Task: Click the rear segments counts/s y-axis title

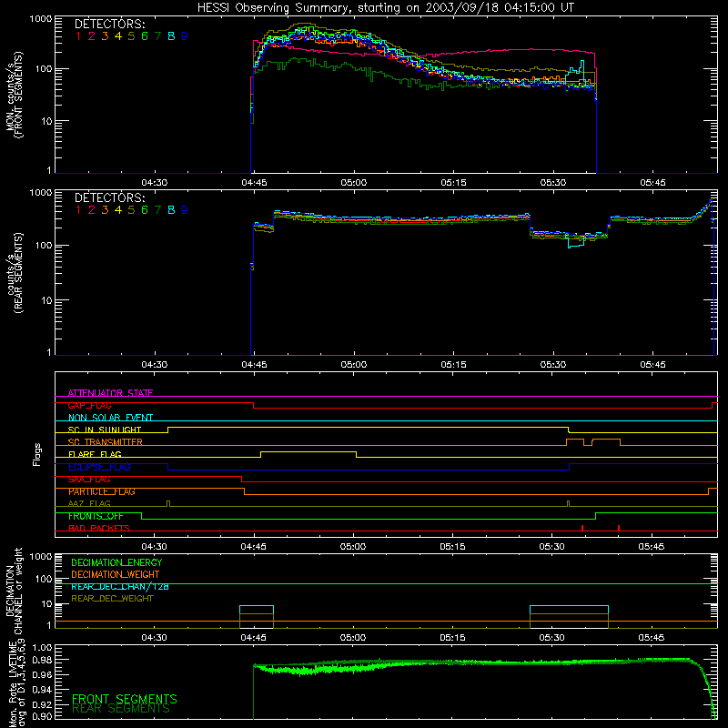Action: click(x=14, y=273)
